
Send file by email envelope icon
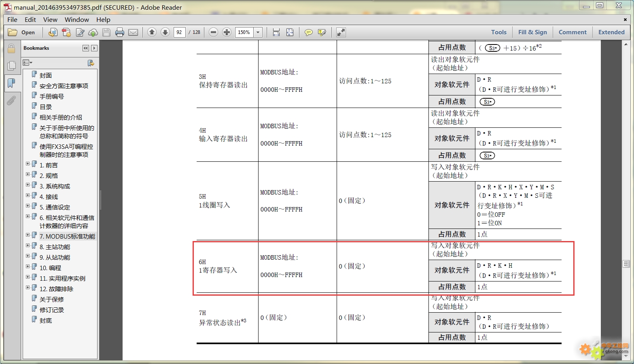tap(133, 32)
